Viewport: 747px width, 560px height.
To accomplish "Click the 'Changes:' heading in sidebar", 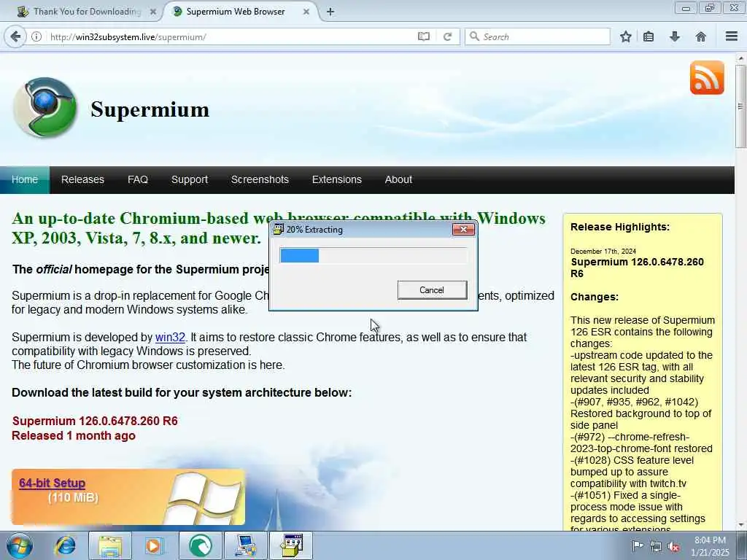I will click(594, 297).
